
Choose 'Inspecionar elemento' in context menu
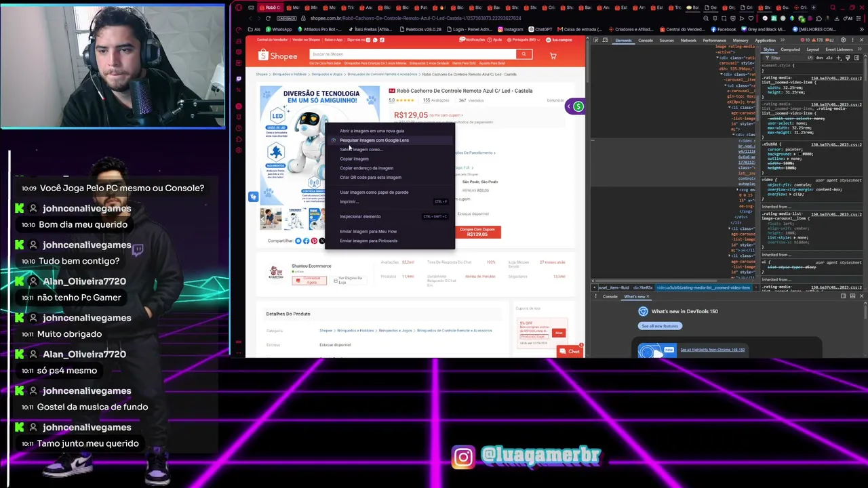(390, 217)
